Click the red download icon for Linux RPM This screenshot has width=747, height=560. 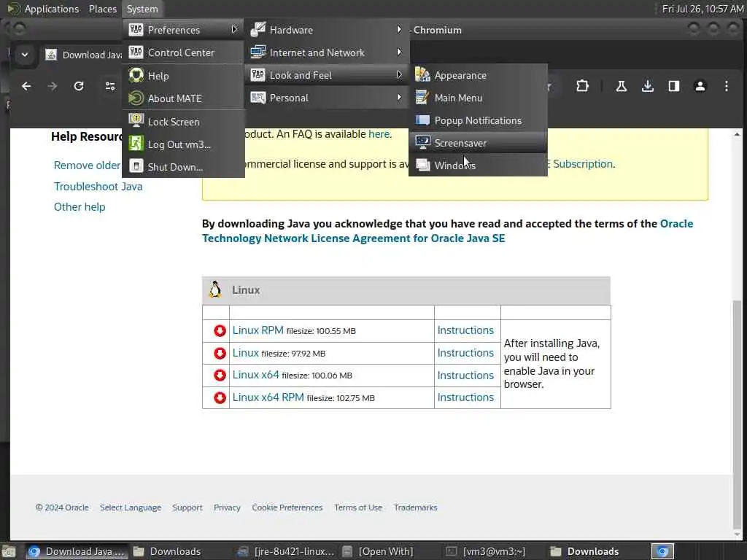(220, 330)
